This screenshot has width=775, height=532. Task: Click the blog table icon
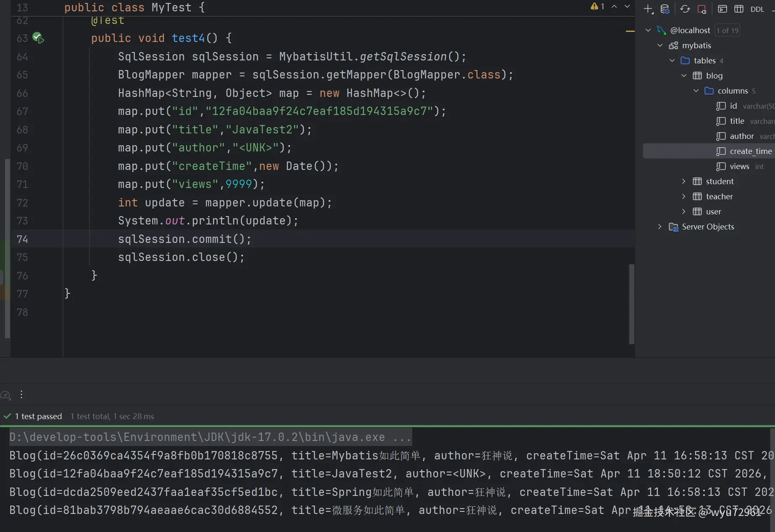coord(697,76)
